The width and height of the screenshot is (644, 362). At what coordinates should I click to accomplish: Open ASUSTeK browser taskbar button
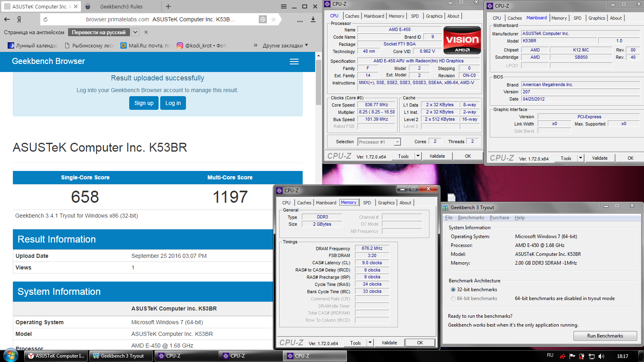click(x=56, y=356)
